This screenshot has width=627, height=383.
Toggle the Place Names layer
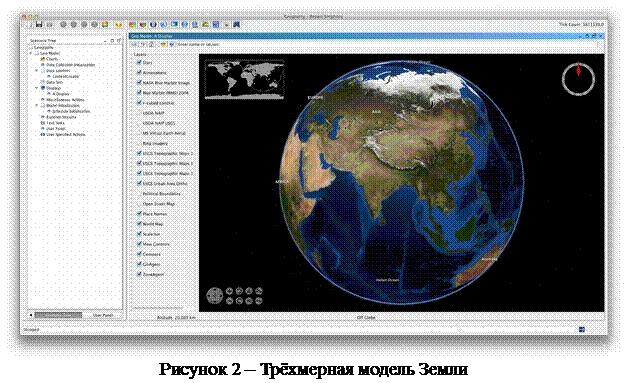tap(139, 213)
